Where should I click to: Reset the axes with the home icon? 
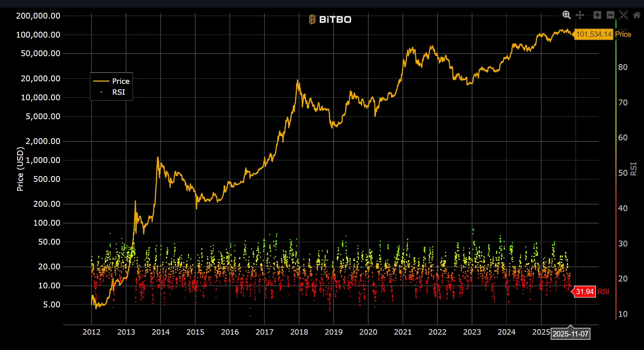pyautogui.click(x=637, y=15)
